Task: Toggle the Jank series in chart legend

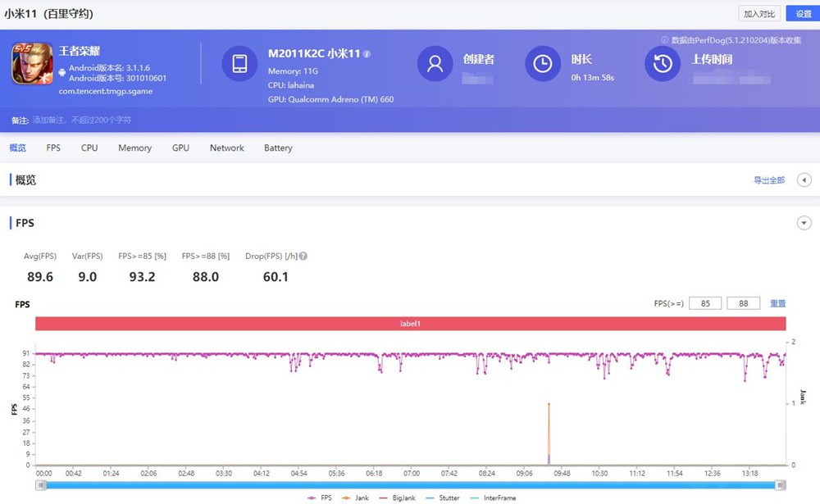Action: (x=356, y=497)
